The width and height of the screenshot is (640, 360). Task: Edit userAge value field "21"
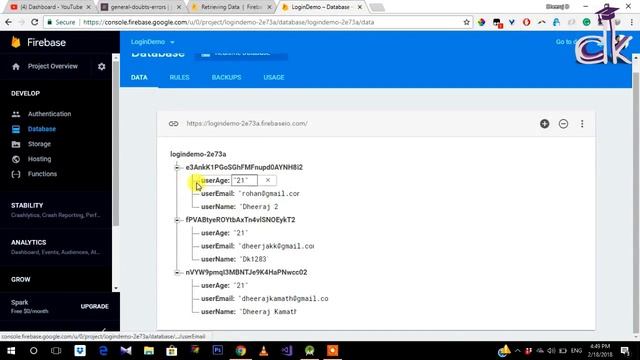(244, 180)
